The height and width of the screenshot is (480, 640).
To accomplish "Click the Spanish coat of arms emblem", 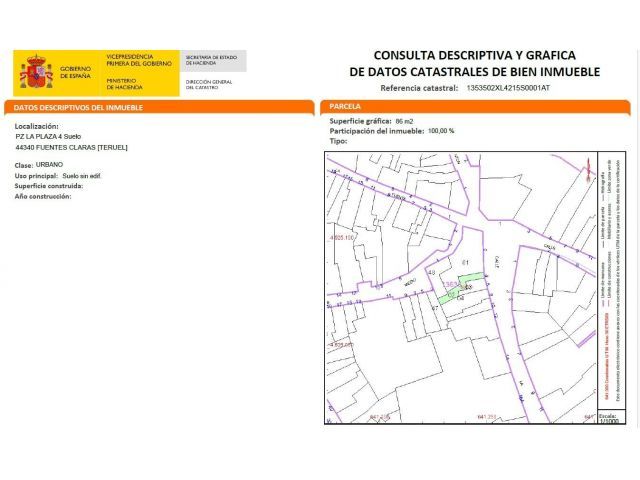I will 36,73.
